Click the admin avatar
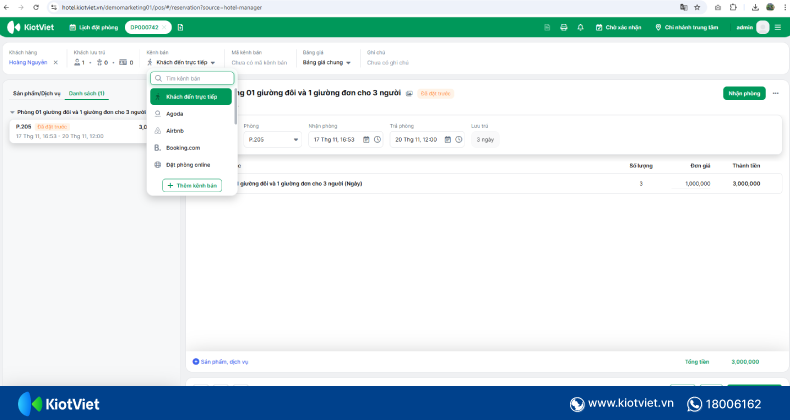Viewport: 790px width, 420px height. pos(763,27)
